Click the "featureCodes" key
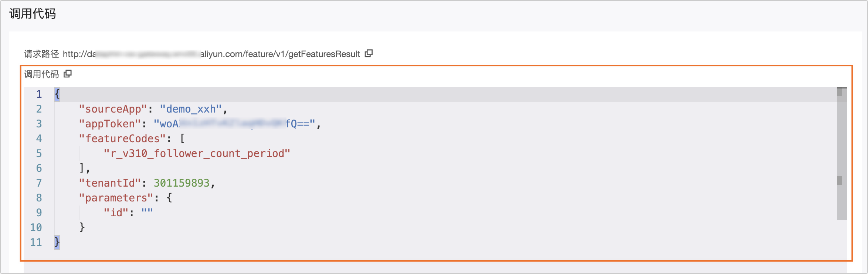868x274 pixels. pyautogui.click(x=122, y=138)
